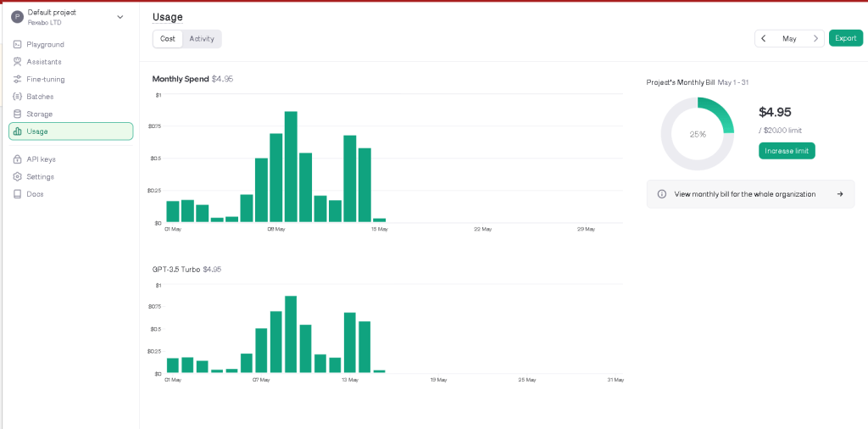Click the Fine-tuning sliders icon
Viewport: 868px width, 429px height.
pos(17,79)
